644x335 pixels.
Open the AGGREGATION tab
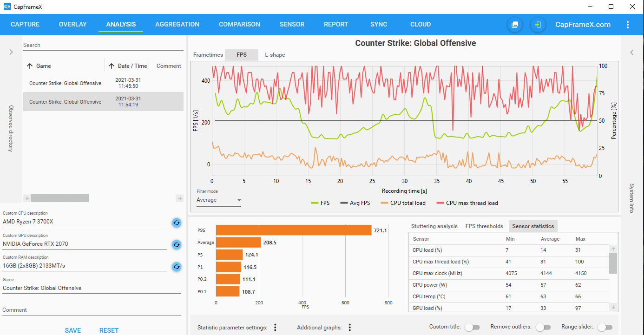click(177, 25)
